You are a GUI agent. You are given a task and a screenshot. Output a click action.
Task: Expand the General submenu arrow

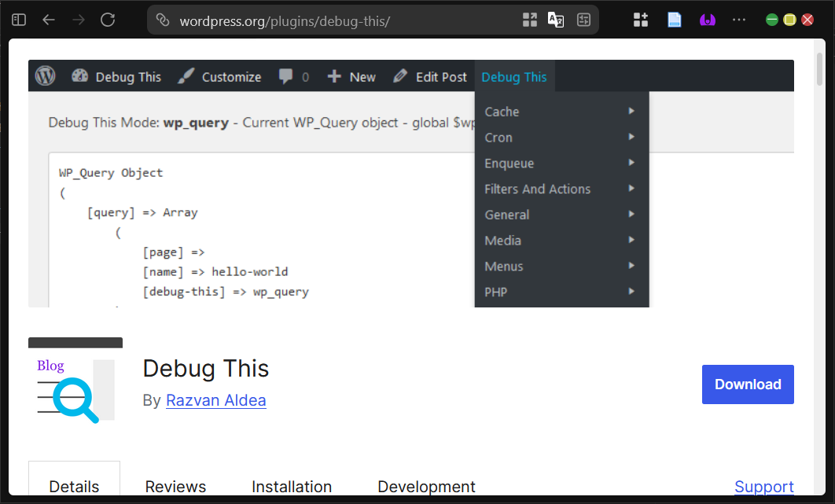point(631,214)
